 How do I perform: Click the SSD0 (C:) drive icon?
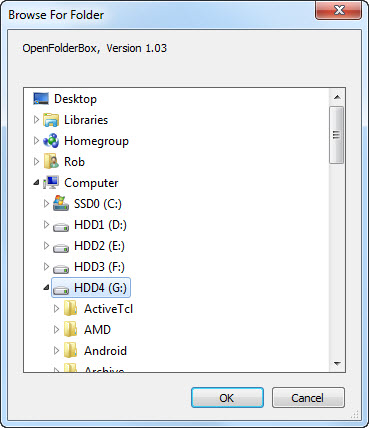(61, 203)
